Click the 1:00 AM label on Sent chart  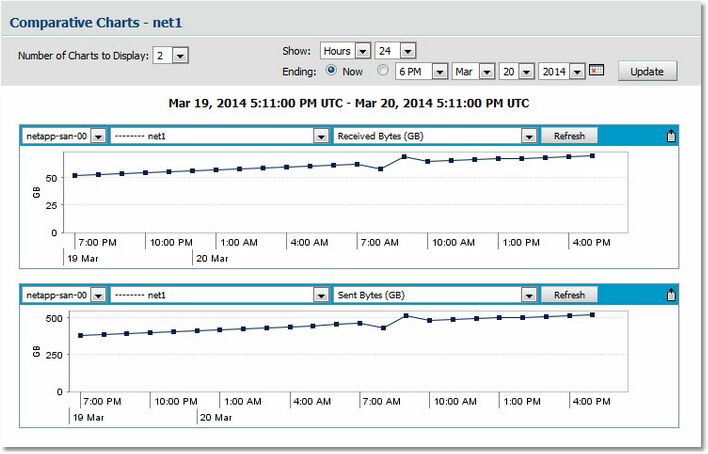pos(242,401)
